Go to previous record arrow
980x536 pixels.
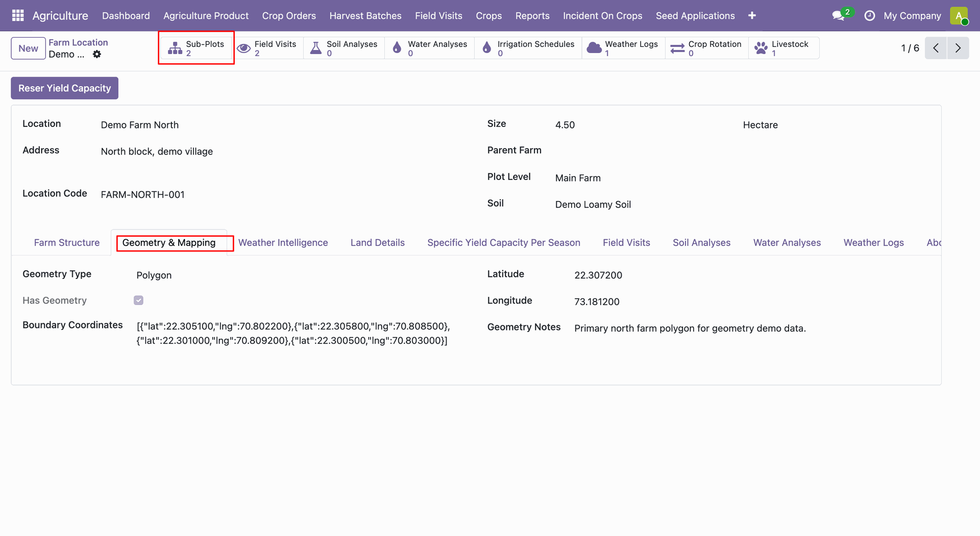(x=936, y=48)
